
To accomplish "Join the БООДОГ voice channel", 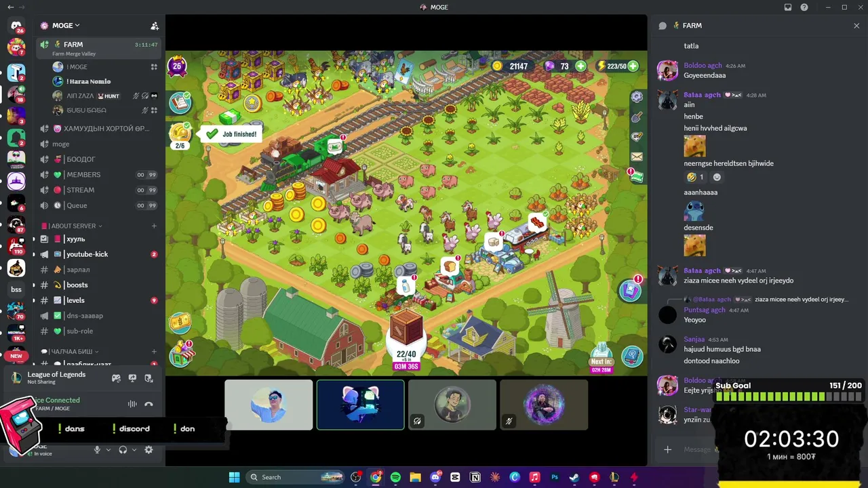I will click(100, 159).
